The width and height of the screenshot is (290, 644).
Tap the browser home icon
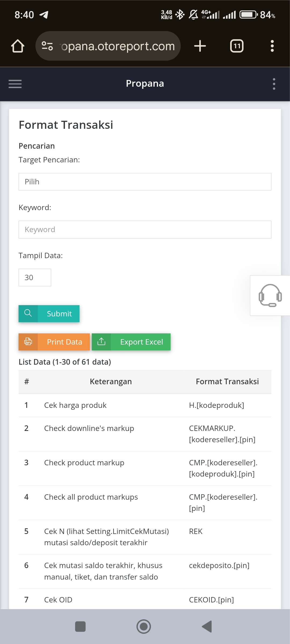pyautogui.click(x=18, y=46)
